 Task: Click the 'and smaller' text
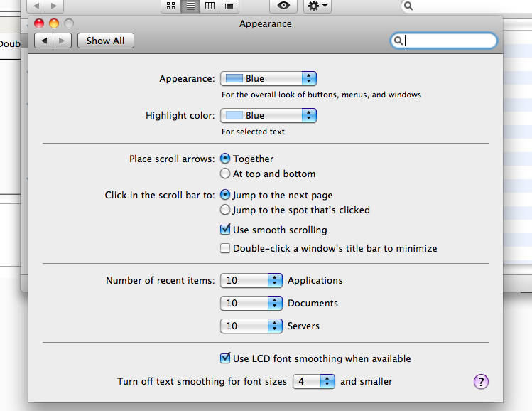(366, 381)
